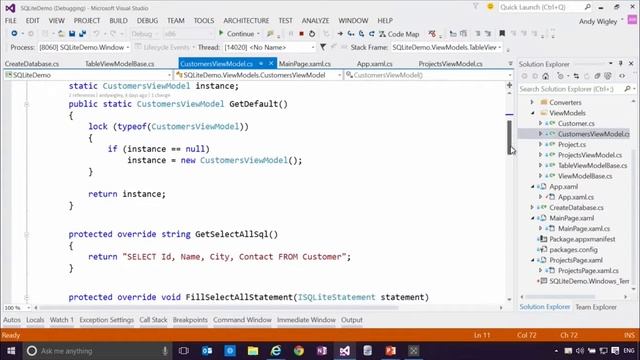This screenshot has height=360, width=640.
Task: Close the CustomersViewModel.cs tab
Action: point(271,64)
